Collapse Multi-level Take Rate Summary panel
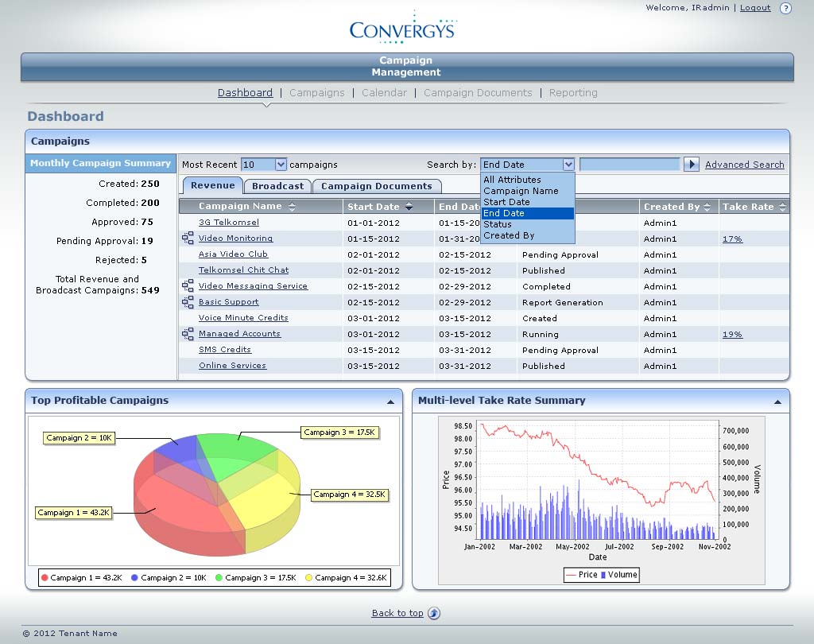This screenshot has width=814, height=644. point(777,402)
